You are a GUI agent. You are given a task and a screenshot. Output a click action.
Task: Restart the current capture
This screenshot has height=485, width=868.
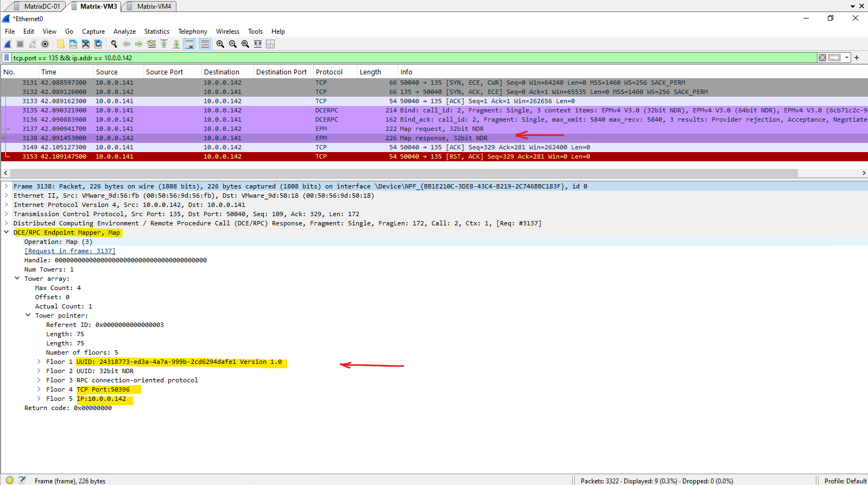pyautogui.click(x=33, y=44)
